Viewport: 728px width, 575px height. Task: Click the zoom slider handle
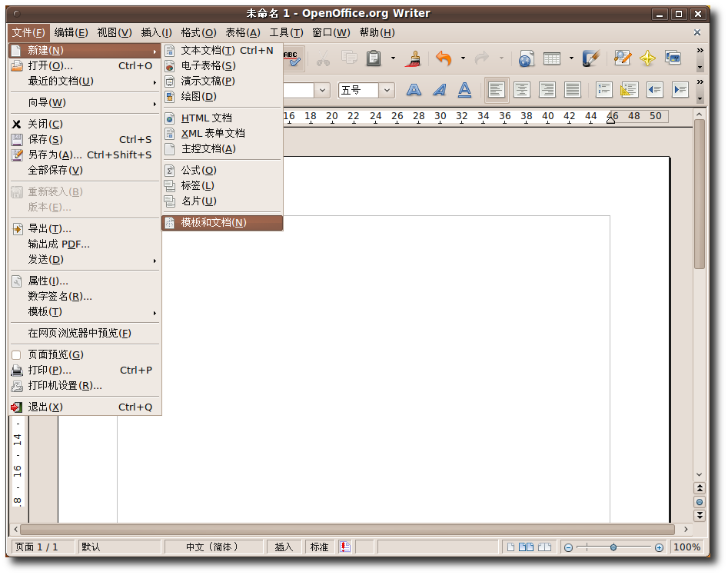(x=613, y=547)
